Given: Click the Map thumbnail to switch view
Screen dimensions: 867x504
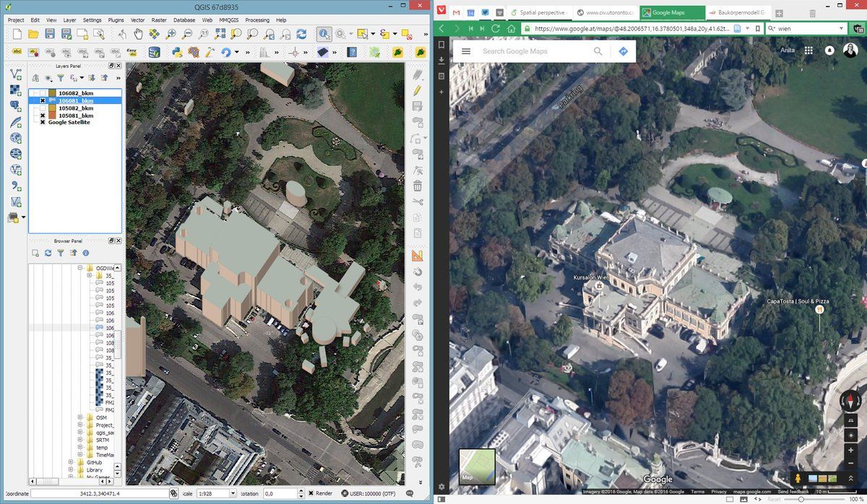Looking at the screenshot, I should click(478, 466).
